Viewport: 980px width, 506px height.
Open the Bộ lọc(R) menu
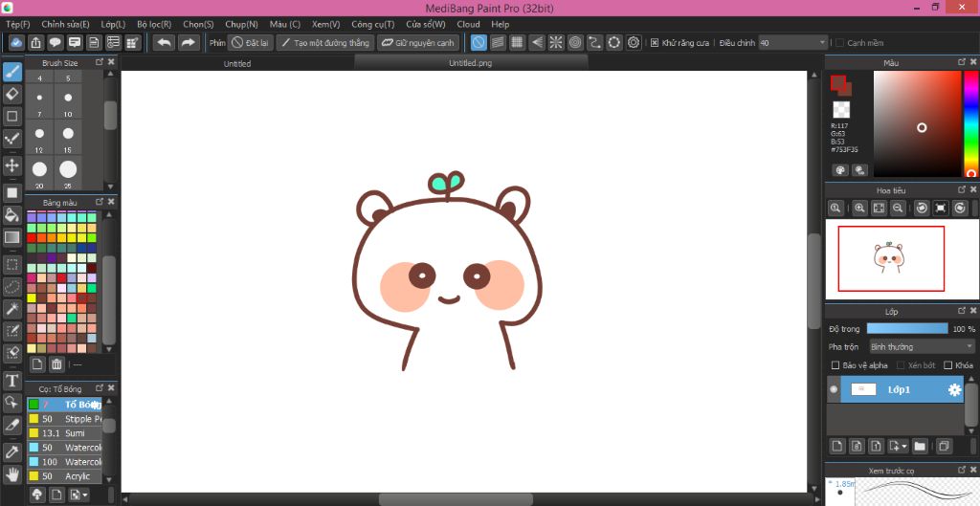point(153,24)
